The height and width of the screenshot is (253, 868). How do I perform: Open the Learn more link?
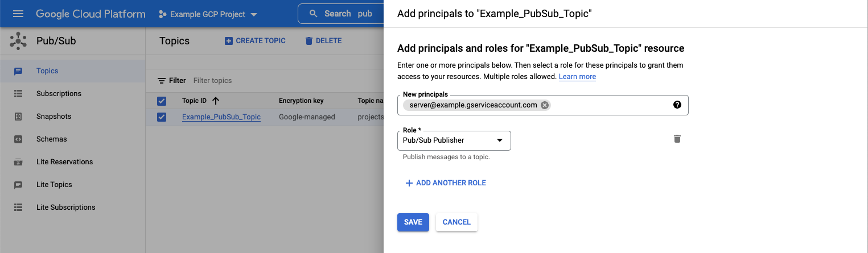pos(577,77)
